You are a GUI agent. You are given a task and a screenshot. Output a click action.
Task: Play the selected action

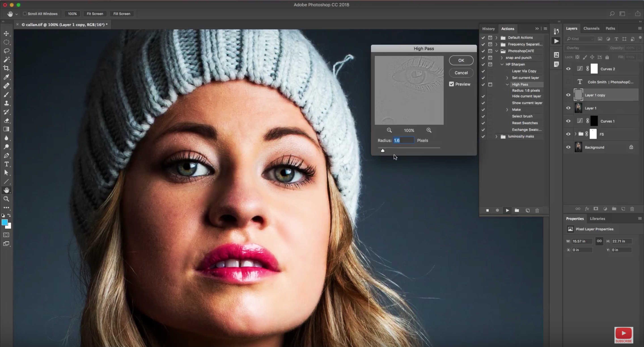click(507, 210)
